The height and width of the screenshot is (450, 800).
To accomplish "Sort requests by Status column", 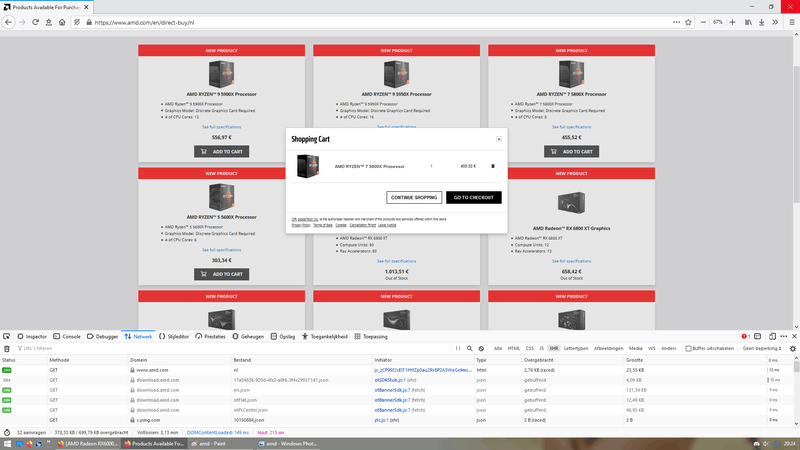I will [x=23, y=360].
